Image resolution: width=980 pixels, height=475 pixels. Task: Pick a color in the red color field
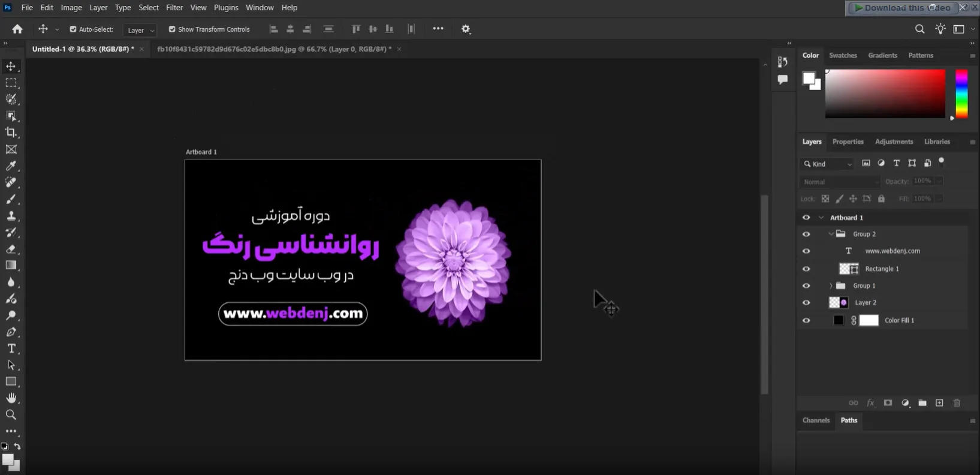885,94
